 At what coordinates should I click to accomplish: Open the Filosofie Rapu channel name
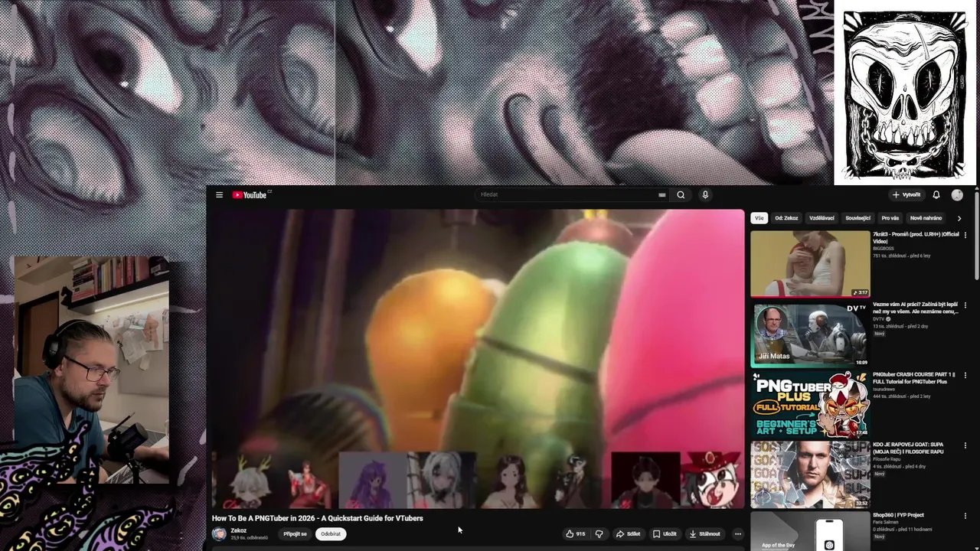click(x=887, y=459)
